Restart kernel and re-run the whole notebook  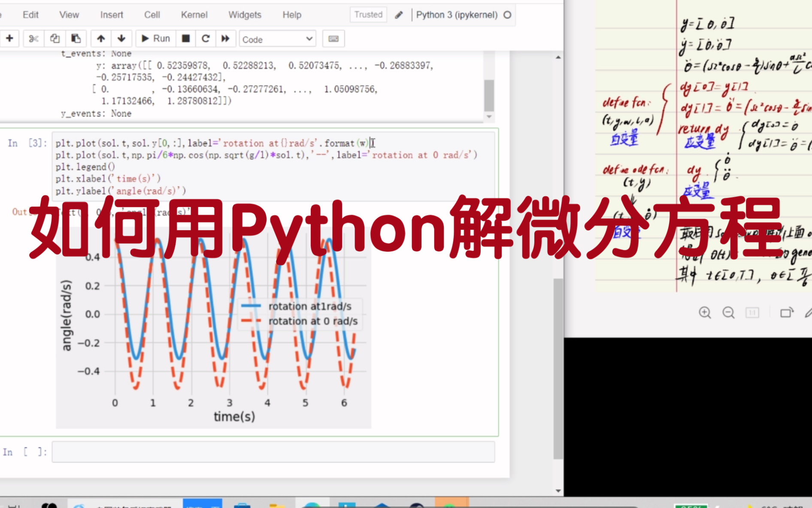point(225,39)
